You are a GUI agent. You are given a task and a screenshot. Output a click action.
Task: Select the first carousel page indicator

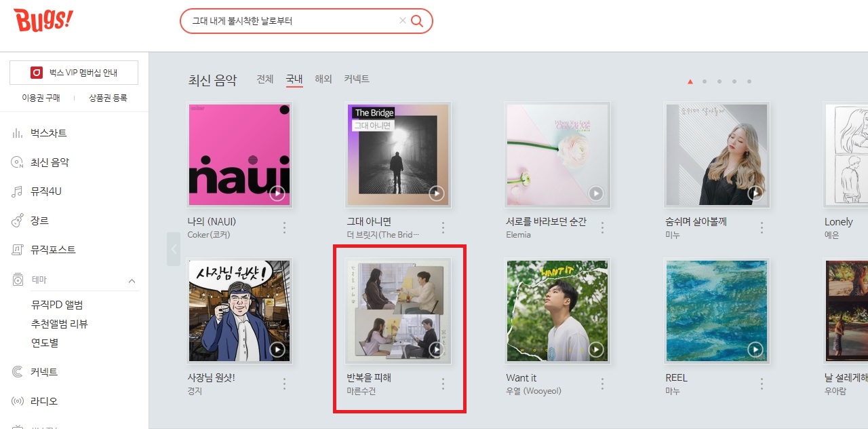[x=690, y=81]
